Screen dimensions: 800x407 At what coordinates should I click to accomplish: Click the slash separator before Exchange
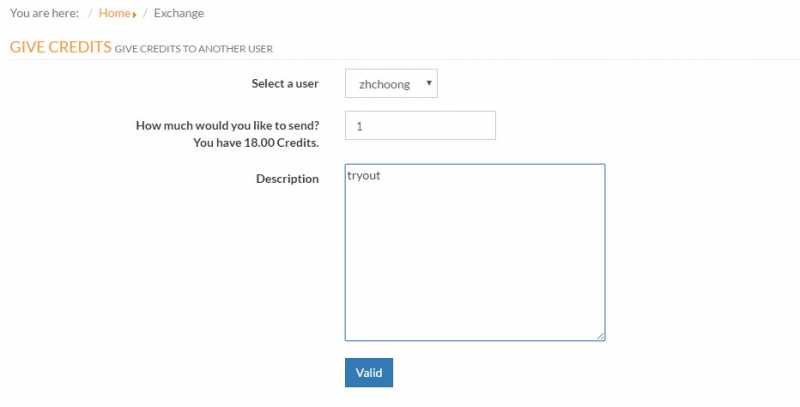pyautogui.click(x=145, y=13)
